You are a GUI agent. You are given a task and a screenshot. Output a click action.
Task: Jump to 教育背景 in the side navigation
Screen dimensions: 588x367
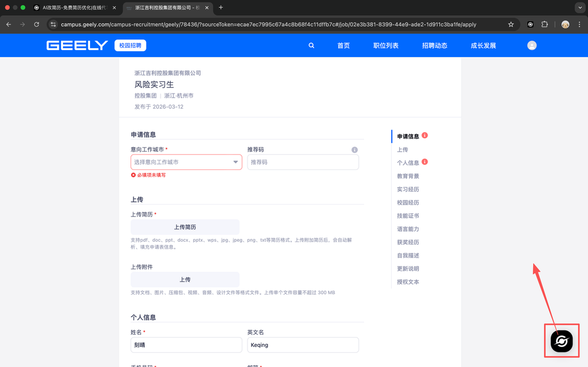(x=408, y=176)
